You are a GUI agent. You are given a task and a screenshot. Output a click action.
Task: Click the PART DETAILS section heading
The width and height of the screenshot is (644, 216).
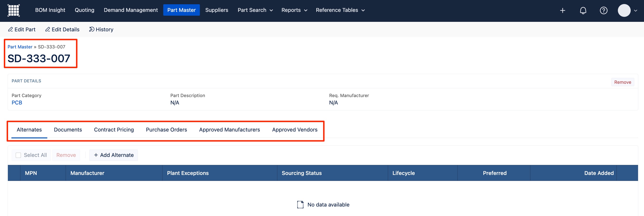pyautogui.click(x=26, y=81)
